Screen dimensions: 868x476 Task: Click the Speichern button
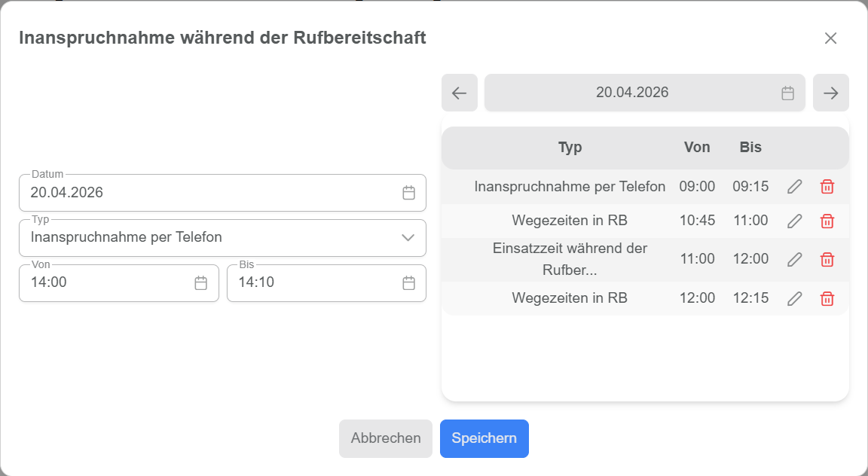[x=484, y=438]
